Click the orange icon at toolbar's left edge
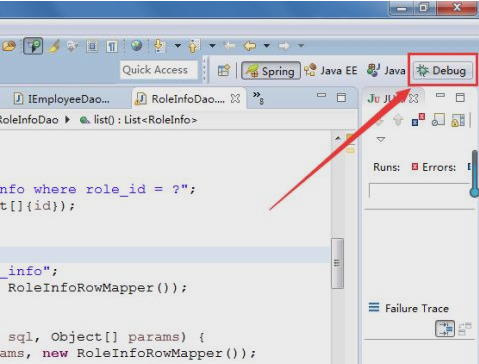The image size is (479, 364). tap(8, 46)
